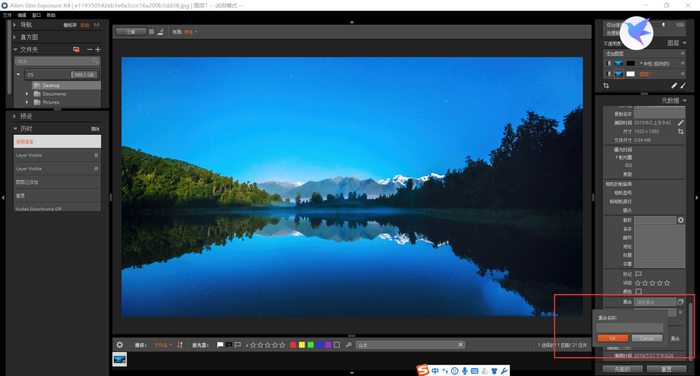The height and width of the screenshot is (376, 700).
Task: Open the layers panel dropdown arrow
Action: [685, 43]
